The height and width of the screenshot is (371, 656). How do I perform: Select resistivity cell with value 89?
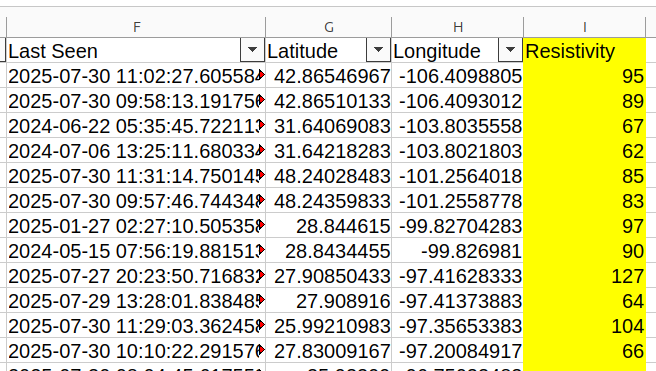[x=584, y=101]
